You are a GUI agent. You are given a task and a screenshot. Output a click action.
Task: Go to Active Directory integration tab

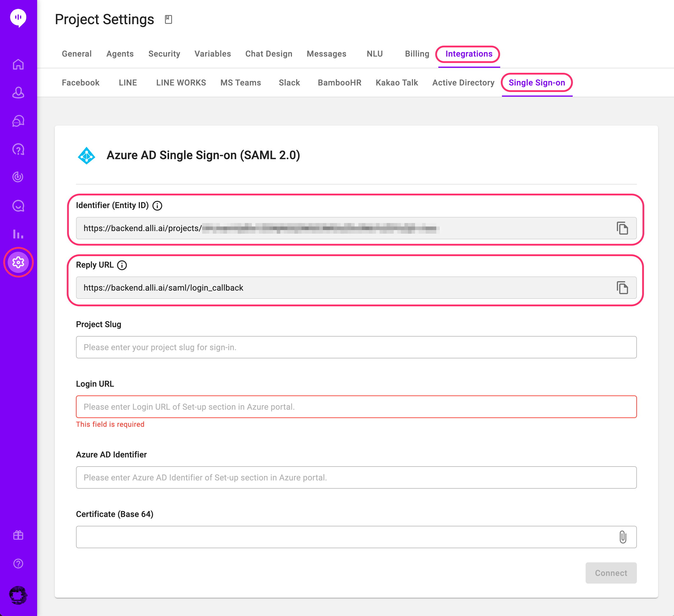pyautogui.click(x=463, y=83)
